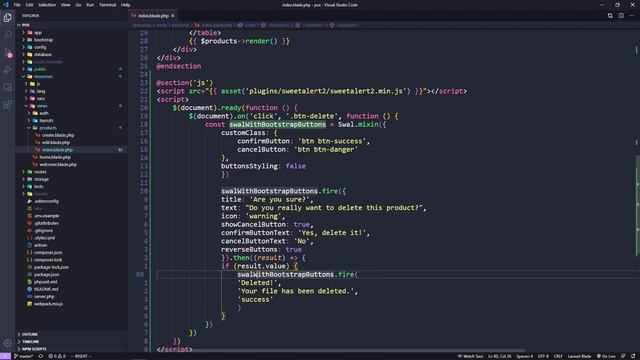Change the CRLF line ending
This screenshot has width=640, height=360.
[x=558, y=356]
